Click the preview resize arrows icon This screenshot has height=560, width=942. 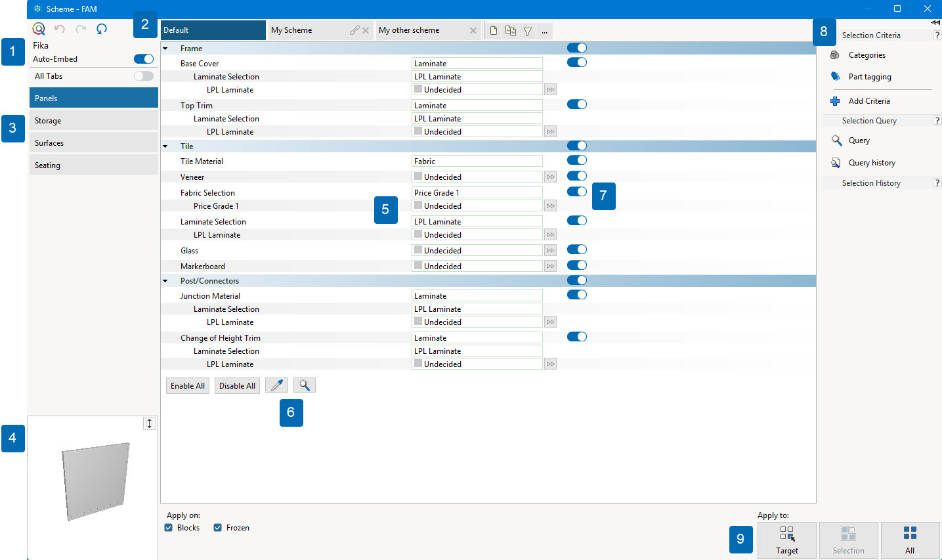[x=149, y=423]
